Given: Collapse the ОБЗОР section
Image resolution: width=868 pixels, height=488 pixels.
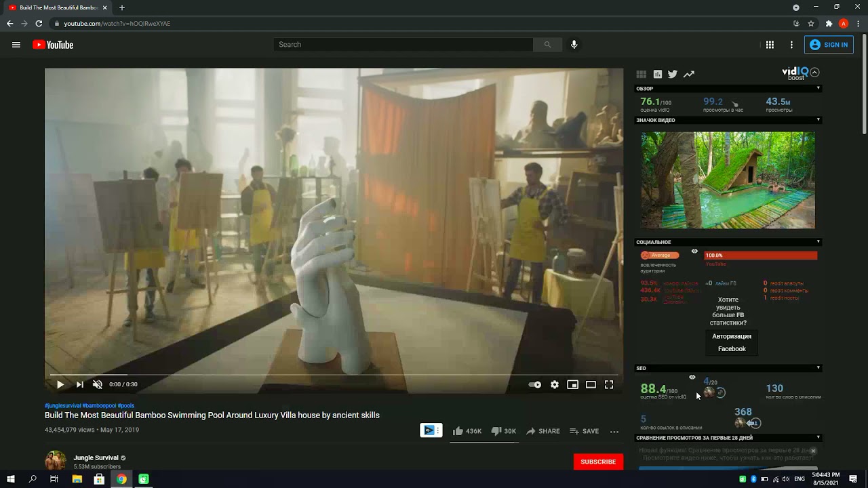Looking at the screenshot, I should click(818, 89).
